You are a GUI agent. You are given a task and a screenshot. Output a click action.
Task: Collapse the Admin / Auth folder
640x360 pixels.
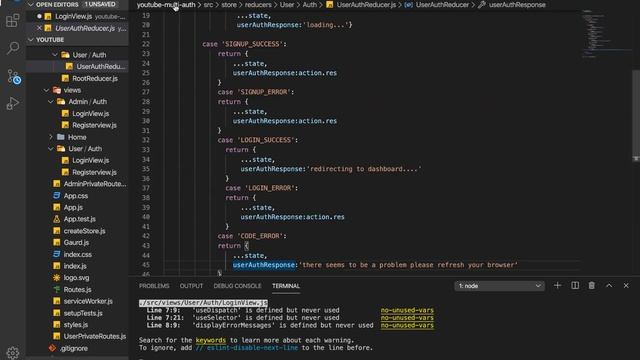coord(51,102)
